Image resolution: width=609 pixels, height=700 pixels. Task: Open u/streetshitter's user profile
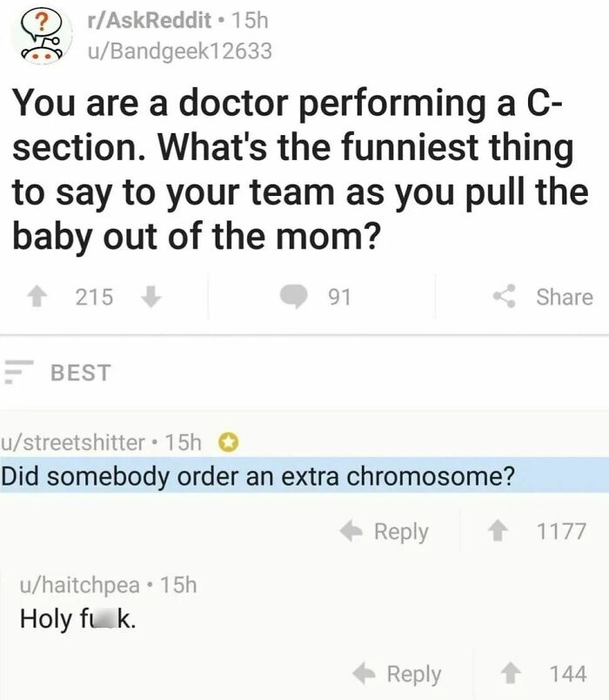pos(73,442)
